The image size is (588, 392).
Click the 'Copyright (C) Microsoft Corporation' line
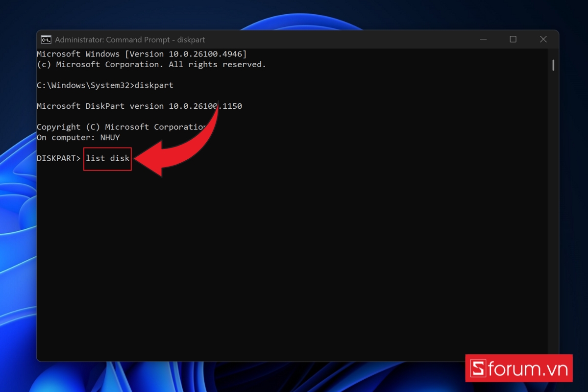click(x=122, y=127)
